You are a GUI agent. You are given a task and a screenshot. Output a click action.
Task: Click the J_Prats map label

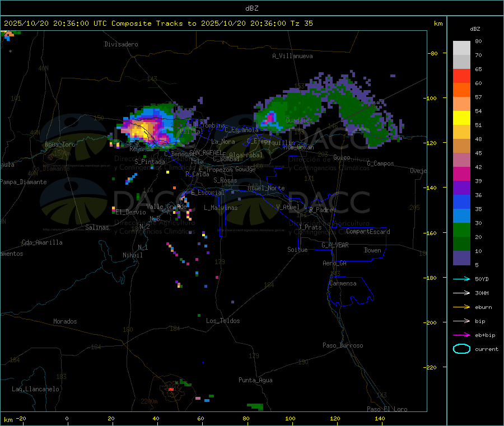pos(310,227)
